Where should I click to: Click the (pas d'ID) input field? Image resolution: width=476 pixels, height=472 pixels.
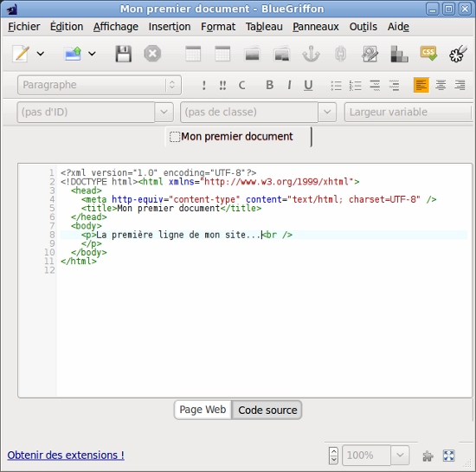(x=86, y=112)
